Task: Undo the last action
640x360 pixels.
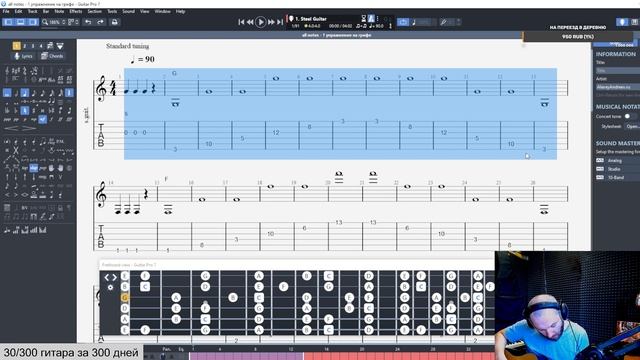Action: coord(88,22)
